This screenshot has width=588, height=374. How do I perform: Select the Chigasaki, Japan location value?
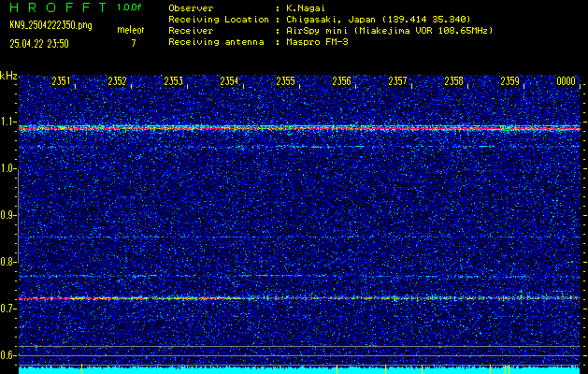coord(379,20)
